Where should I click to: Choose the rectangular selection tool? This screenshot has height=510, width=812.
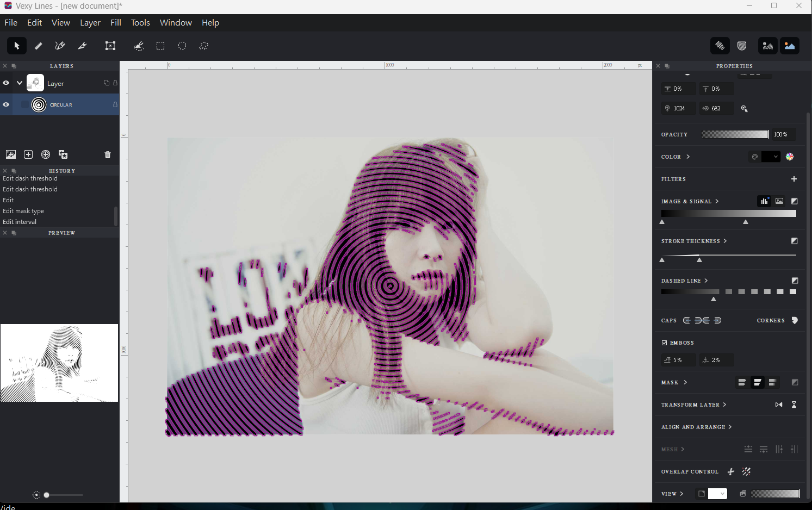click(x=160, y=46)
